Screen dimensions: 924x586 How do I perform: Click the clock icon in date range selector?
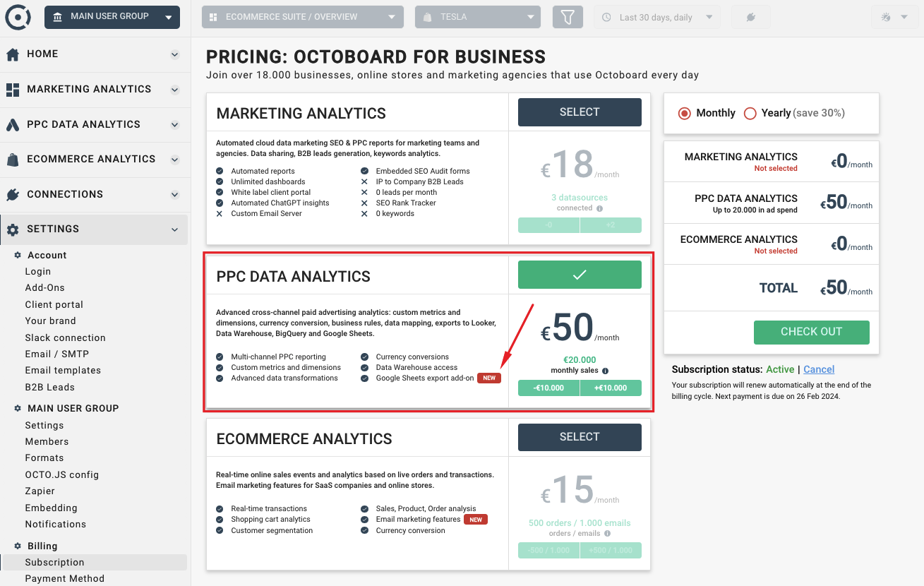tap(606, 18)
